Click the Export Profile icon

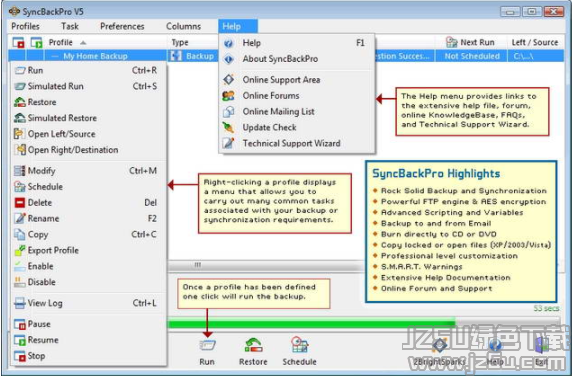20,251
